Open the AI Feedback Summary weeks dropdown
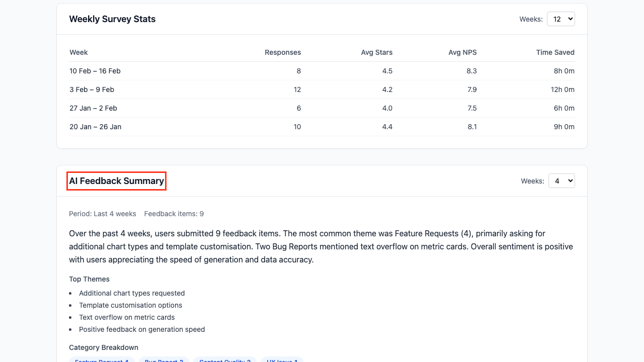The image size is (644, 362). tap(561, 180)
